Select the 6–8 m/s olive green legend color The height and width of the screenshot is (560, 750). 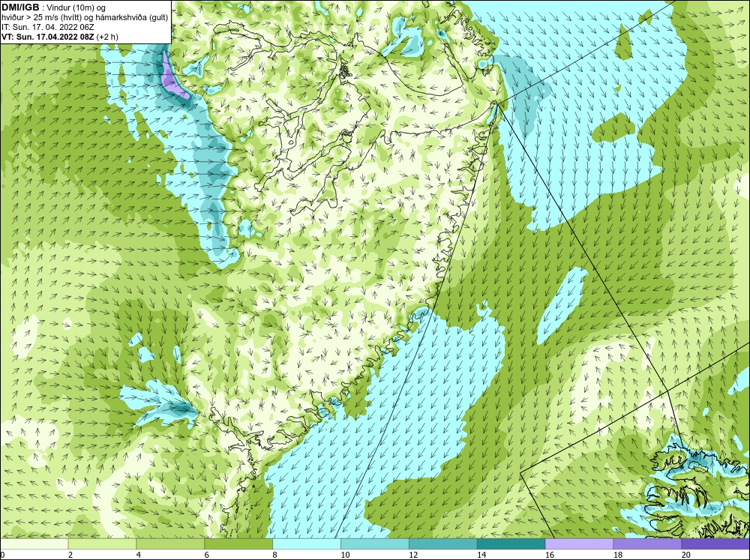238,544
